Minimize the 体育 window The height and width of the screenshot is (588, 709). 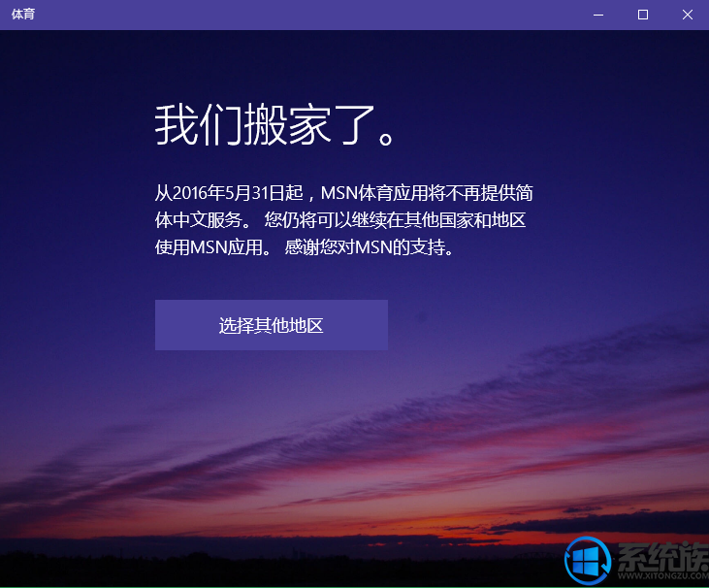(x=598, y=15)
